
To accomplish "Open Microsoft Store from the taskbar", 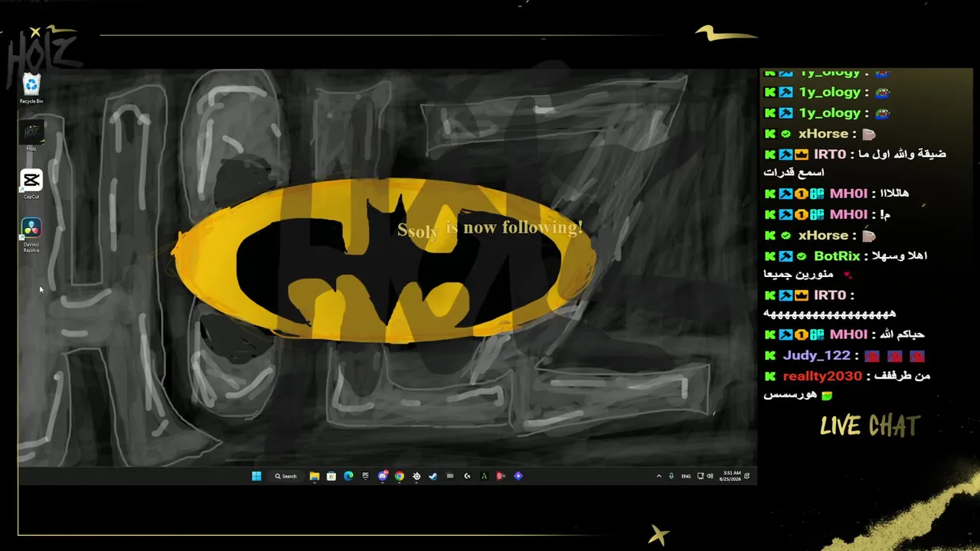I will (332, 476).
